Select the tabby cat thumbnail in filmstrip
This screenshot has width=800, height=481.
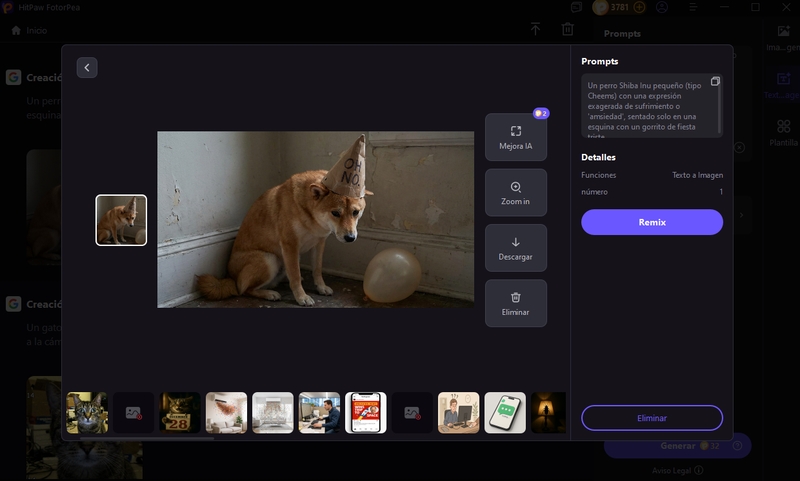[87, 412]
